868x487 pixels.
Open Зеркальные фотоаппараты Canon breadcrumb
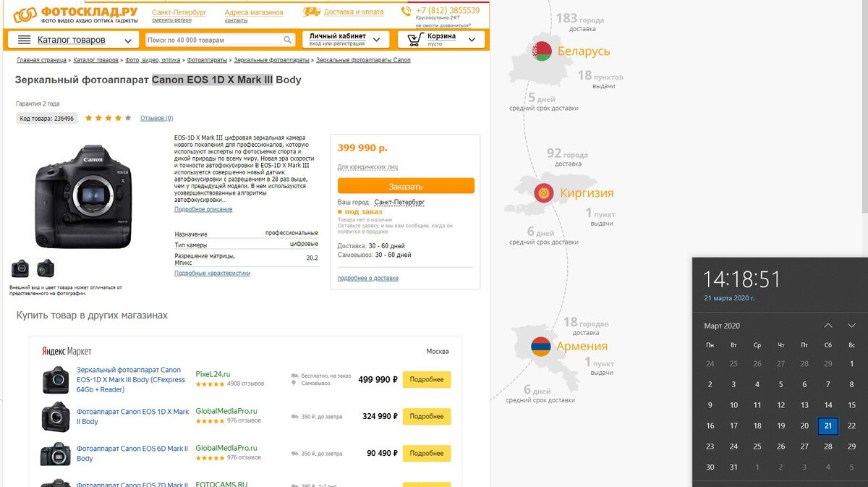pyautogui.click(x=363, y=60)
